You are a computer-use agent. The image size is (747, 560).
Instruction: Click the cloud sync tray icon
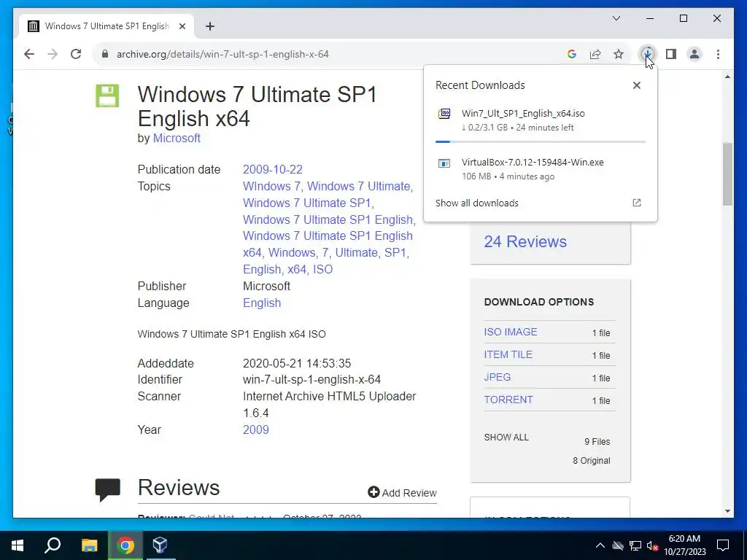pos(618,545)
